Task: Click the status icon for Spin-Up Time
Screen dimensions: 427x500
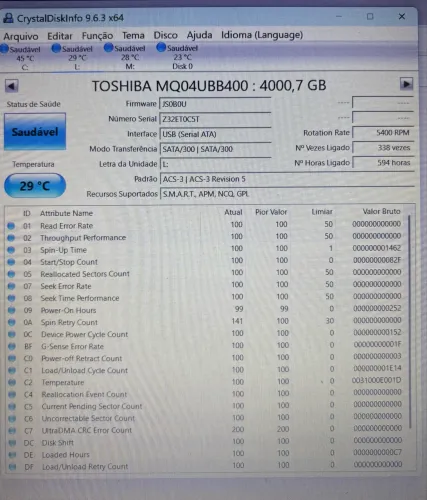Action: [x=11, y=250]
